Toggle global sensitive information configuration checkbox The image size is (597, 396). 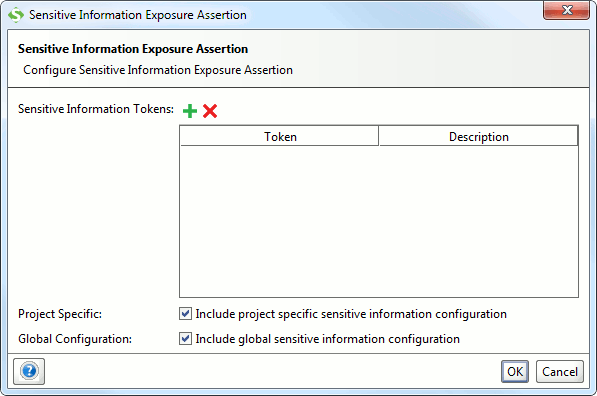coord(185,339)
